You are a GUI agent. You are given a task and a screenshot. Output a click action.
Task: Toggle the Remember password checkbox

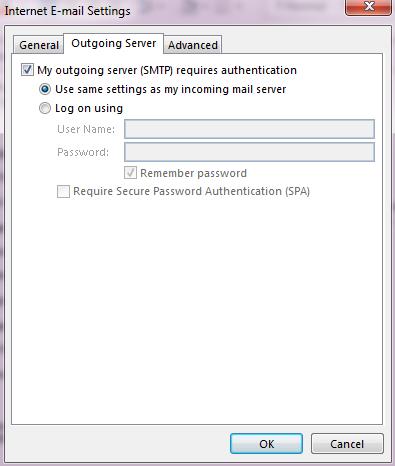pyautogui.click(x=130, y=173)
